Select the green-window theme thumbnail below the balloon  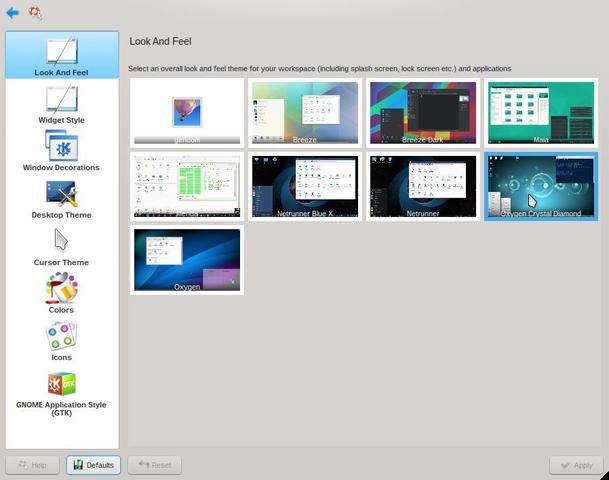[x=187, y=186]
